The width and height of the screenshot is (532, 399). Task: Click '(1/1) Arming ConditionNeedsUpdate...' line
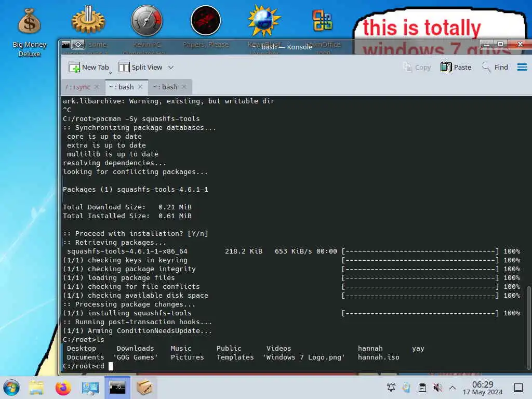[x=137, y=330]
